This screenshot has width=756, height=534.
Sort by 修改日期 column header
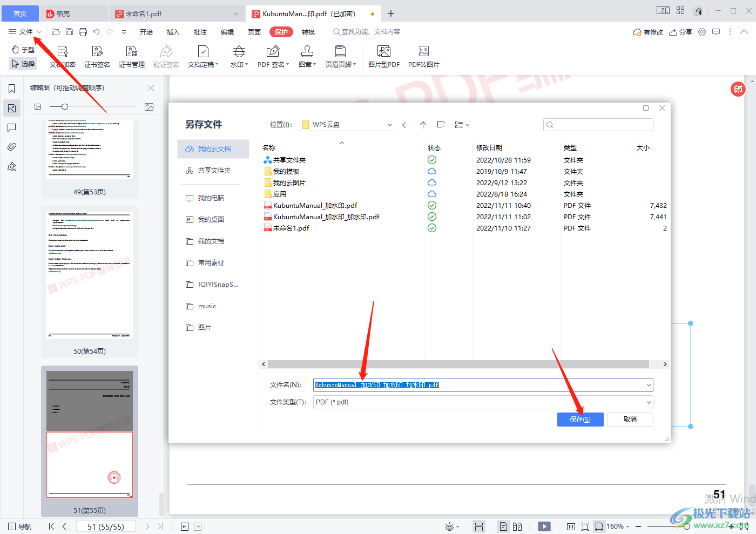489,147
